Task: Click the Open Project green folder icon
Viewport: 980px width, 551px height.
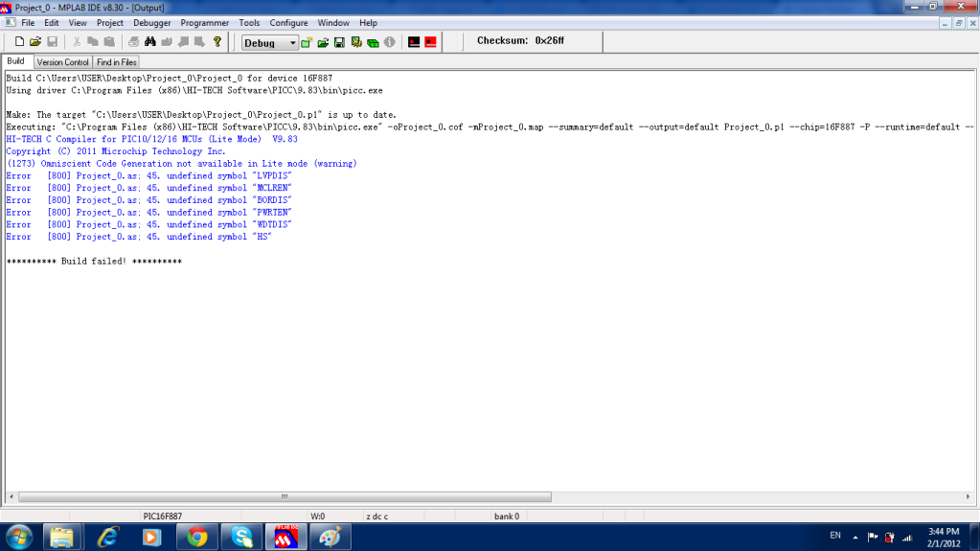Action: pos(323,42)
